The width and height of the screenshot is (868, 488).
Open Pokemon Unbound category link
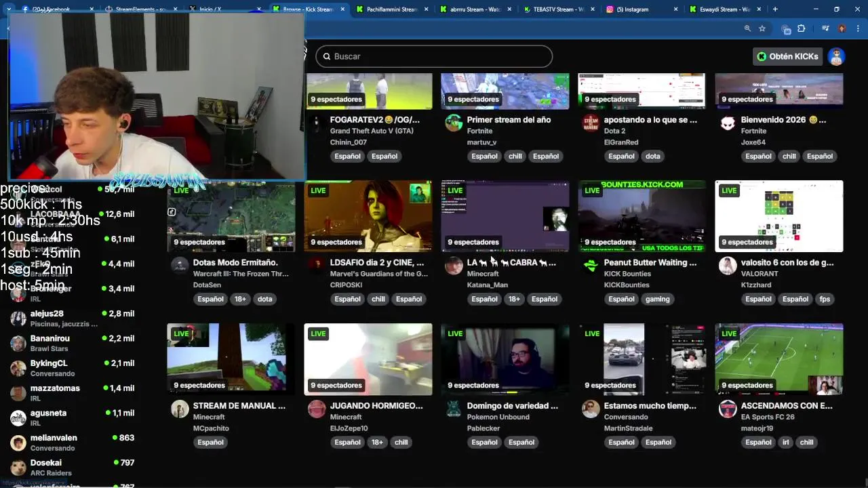[498, 417]
